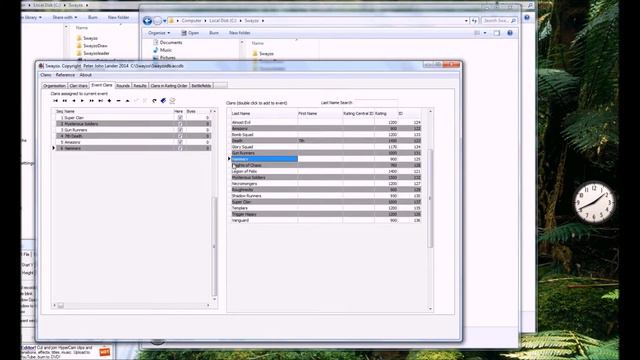Select Mysterious Soldiers in clans list
This screenshot has height=360, width=640.
pos(326,178)
